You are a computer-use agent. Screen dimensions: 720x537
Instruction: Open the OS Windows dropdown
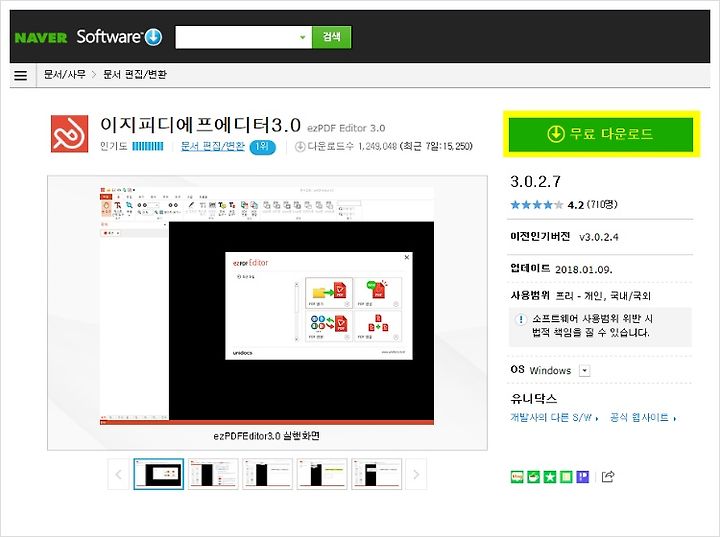(x=585, y=370)
